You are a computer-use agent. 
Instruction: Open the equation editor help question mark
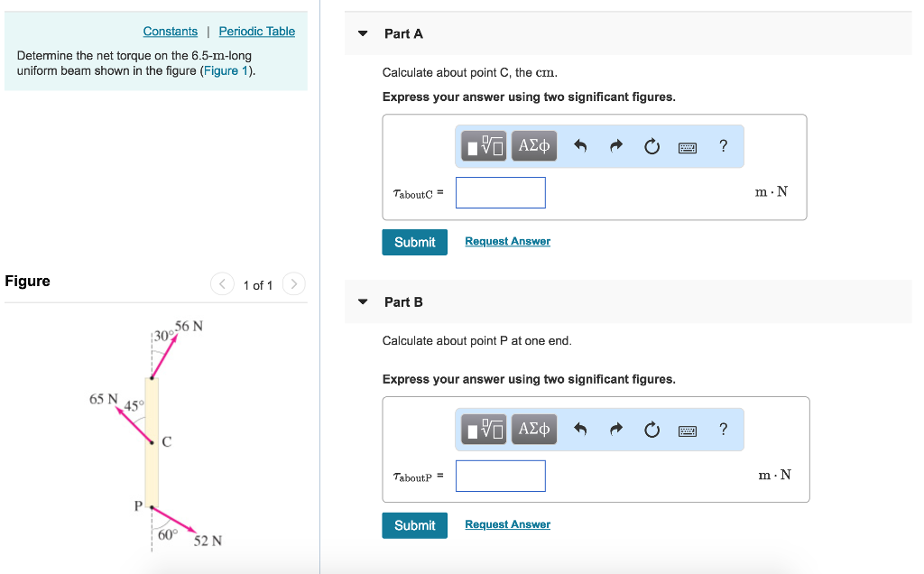point(722,145)
